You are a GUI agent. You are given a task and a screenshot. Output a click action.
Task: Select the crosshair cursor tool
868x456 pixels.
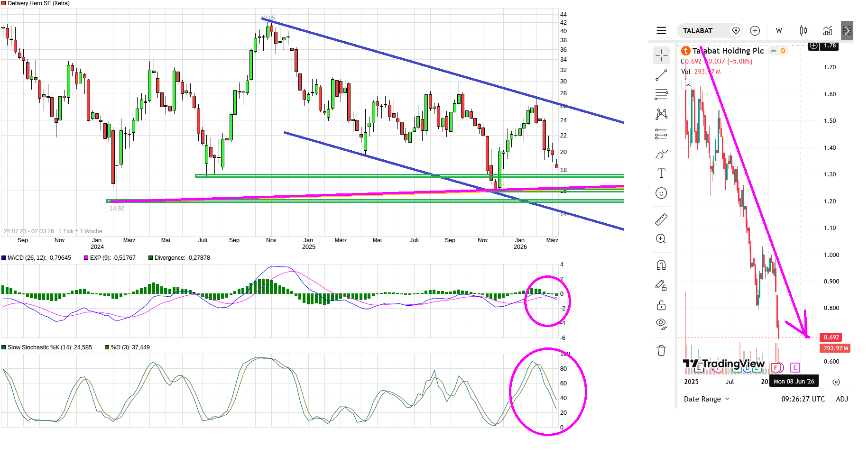[661, 55]
